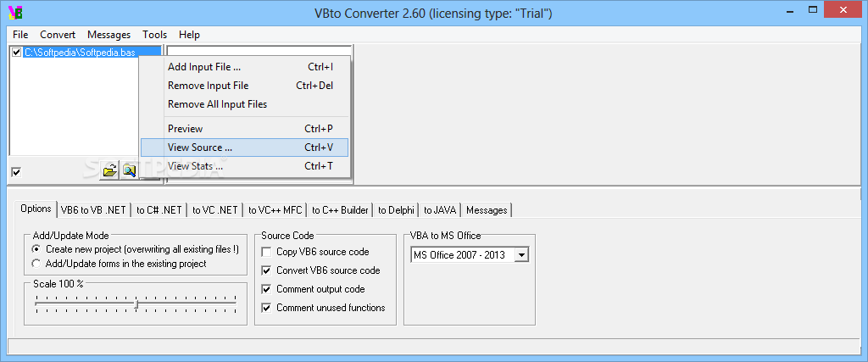Image resolution: width=868 pixels, height=362 pixels.
Task: Click the Scale slider thumb
Action: pyautogui.click(x=136, y=304)
